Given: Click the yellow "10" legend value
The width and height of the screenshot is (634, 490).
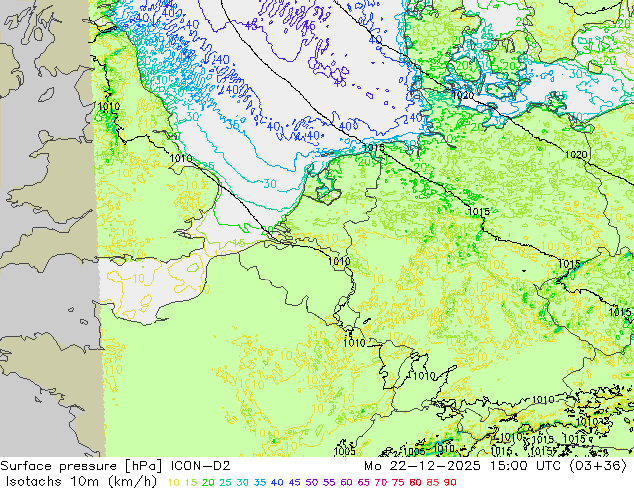Looking at the screenshot, I should [x=173, y=482].
